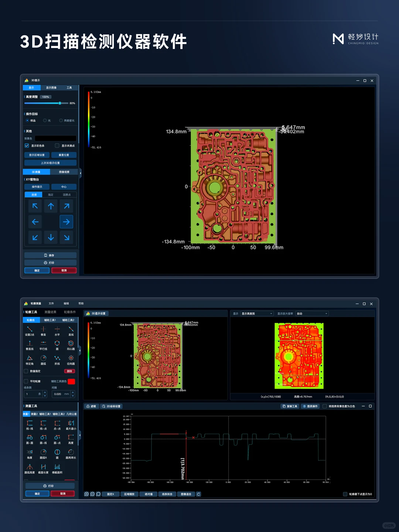Image resolution: width=399 pixels, height=532 pixels.
Task: Move XY stage diagonally to upper-left
Action: pos(35,206)
